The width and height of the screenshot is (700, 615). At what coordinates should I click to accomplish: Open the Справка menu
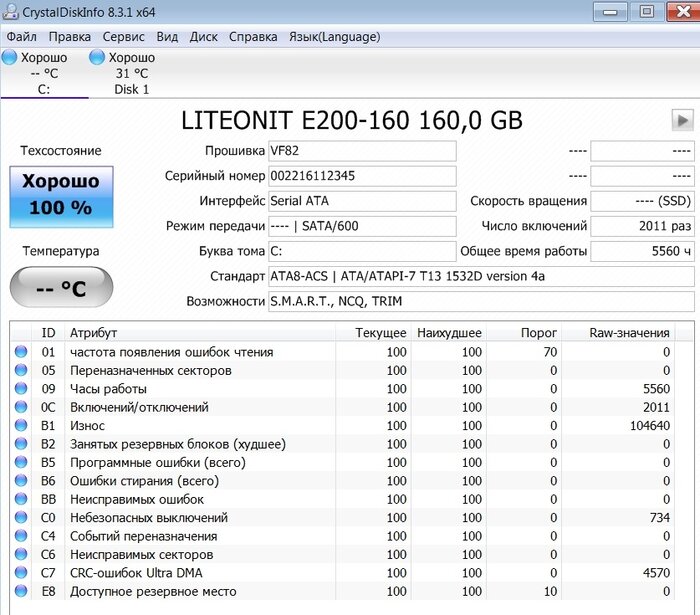click(253, 37)
